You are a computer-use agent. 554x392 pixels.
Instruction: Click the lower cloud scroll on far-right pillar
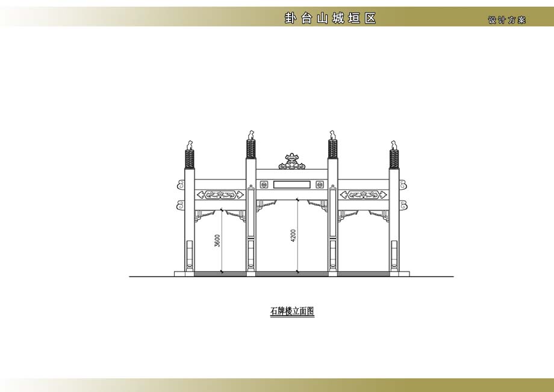click(x=404, y=206)
